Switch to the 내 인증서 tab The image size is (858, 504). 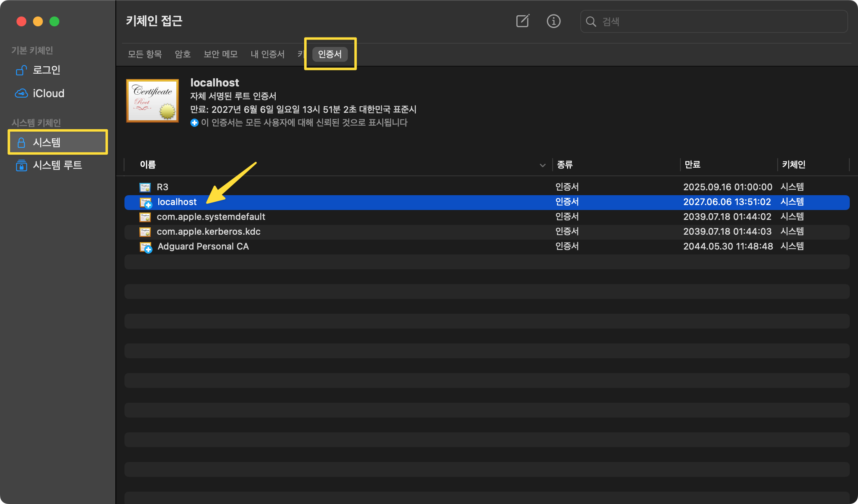(267, 54)
